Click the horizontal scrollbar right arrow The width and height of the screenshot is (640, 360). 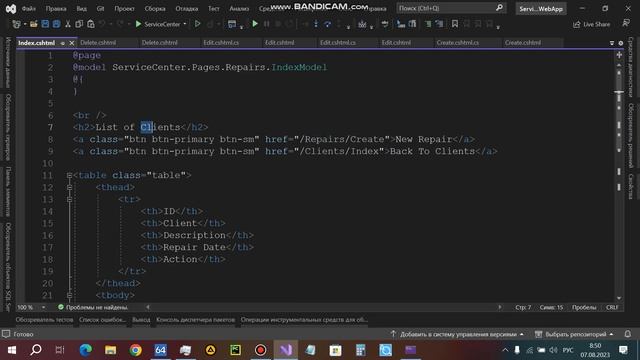tap(499, 307)
